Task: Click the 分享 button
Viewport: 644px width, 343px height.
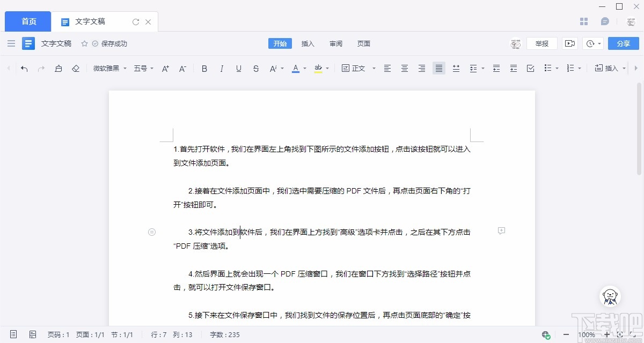Action: pos(623,43)
